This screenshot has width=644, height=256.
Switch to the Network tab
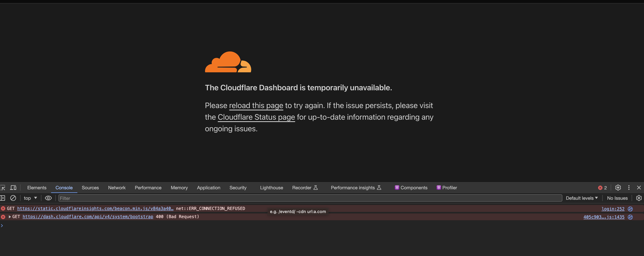click(x=117, y=188)
